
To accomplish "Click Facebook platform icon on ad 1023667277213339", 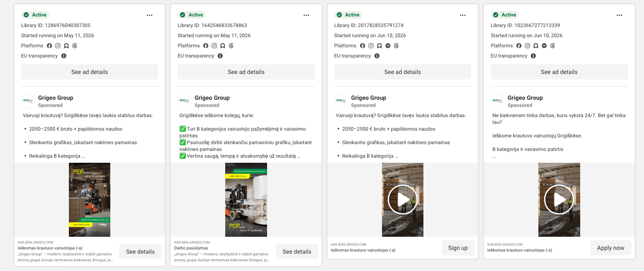I will [x=519, y=46].
